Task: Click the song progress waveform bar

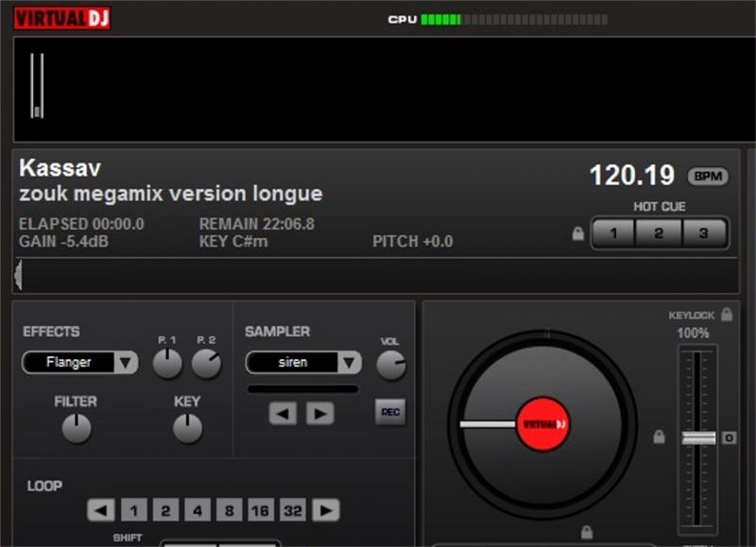Action: pyautogui.click(x=376, y=275)
